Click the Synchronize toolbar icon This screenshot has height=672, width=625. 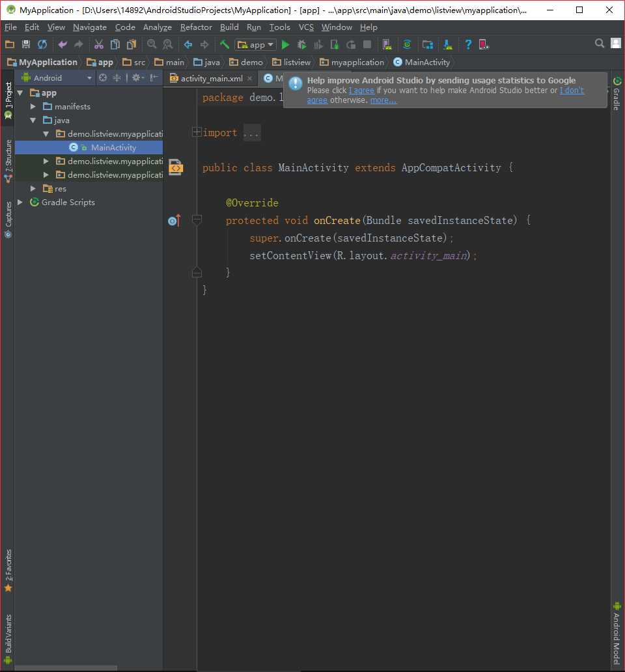42,44
